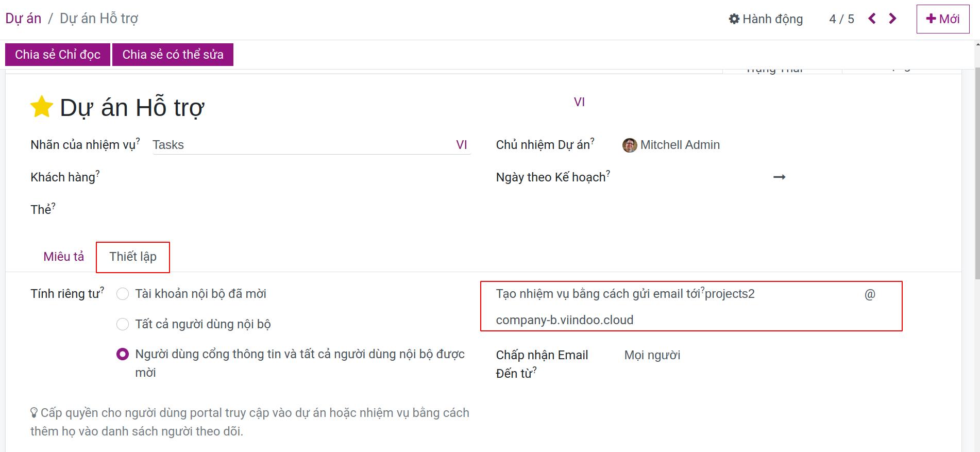This screenshot has height=452, width=980.
Task: Click VI translate button beside project name
Action: [x=579, y=102]
